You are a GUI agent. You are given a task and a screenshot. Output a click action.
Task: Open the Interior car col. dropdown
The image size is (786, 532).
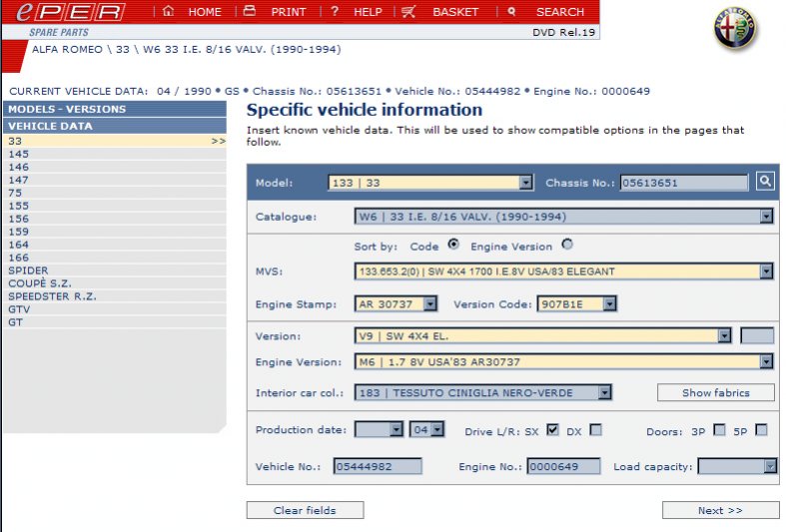pyautogui.click(x=604, y=393)
